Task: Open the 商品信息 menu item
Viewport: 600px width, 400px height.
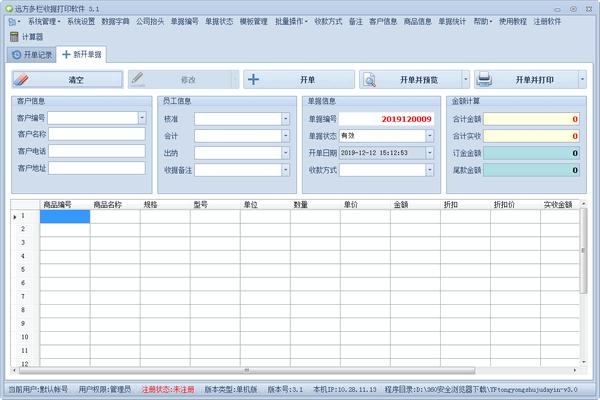Action: [x=417, y=21]
